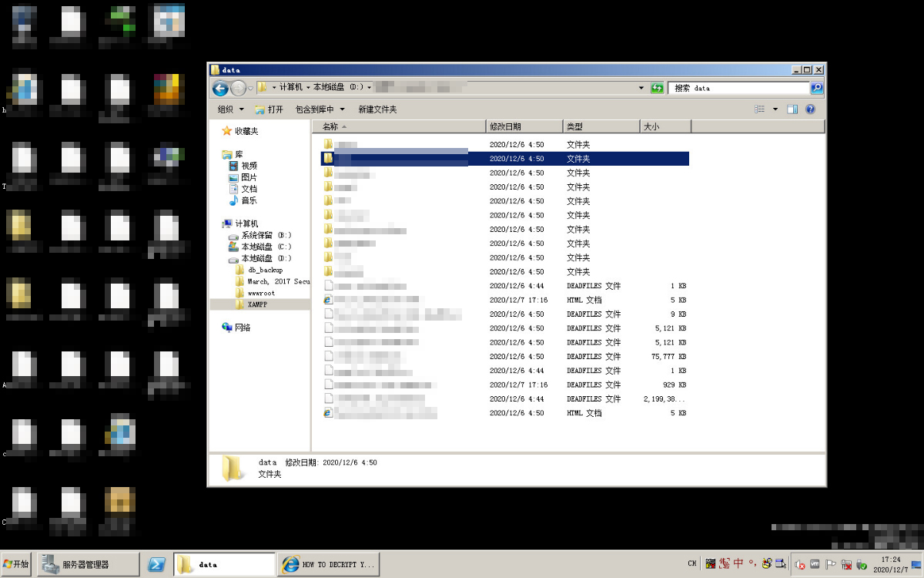Toggle the preview pane button
Image resolution: width=924 pixels, height=578 pixels.
[792, 109]
